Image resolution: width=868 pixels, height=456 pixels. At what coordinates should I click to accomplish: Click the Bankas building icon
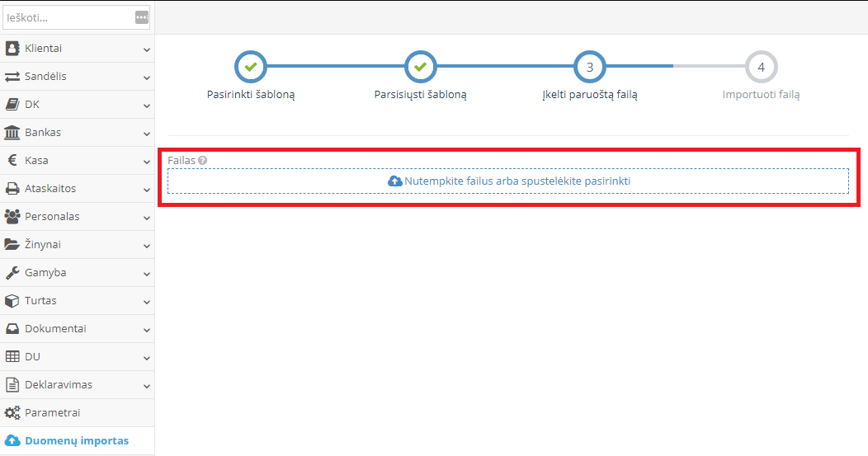click(x=12, y=133)
